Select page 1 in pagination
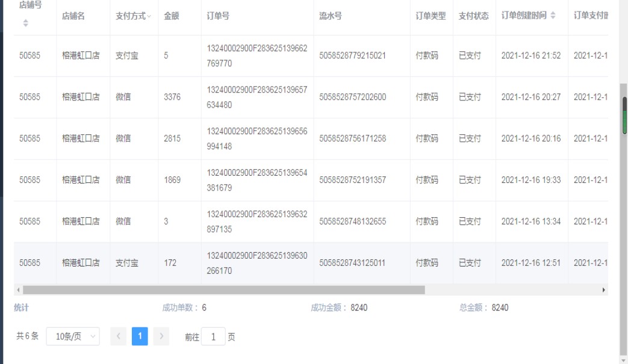 point(140,337)
